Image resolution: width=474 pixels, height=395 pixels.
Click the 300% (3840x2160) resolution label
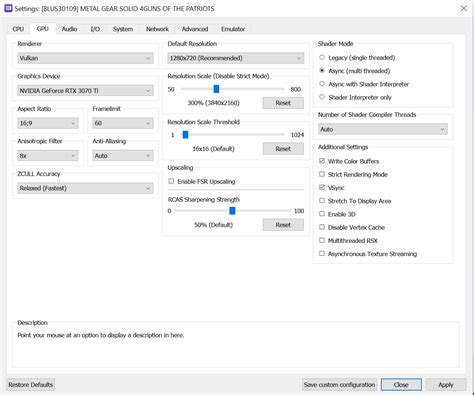click(x=213, y=103)
